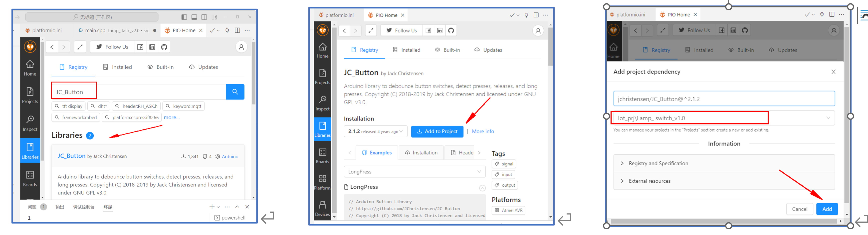Open Projects in the left window sidebar
The image size is (868, 235).
[30, 95]
